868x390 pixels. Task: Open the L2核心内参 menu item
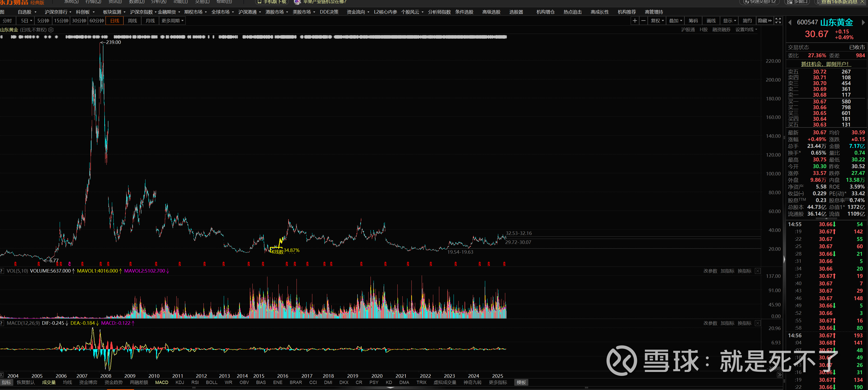tap(385, 12)
